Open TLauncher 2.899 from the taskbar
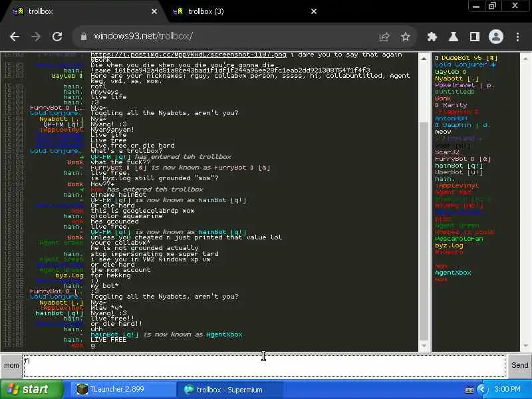This screenshot has height=399, width=532. (123, 389)
